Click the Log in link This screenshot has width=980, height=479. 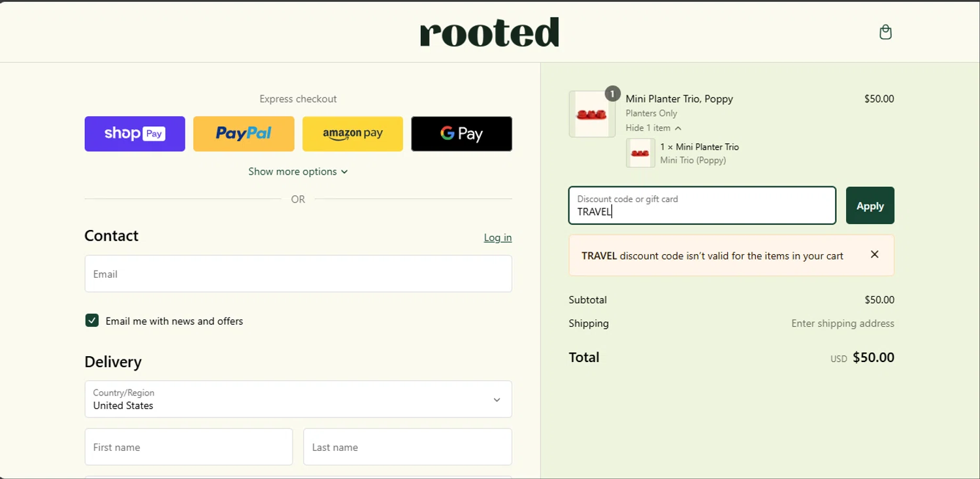coord(498,237)
